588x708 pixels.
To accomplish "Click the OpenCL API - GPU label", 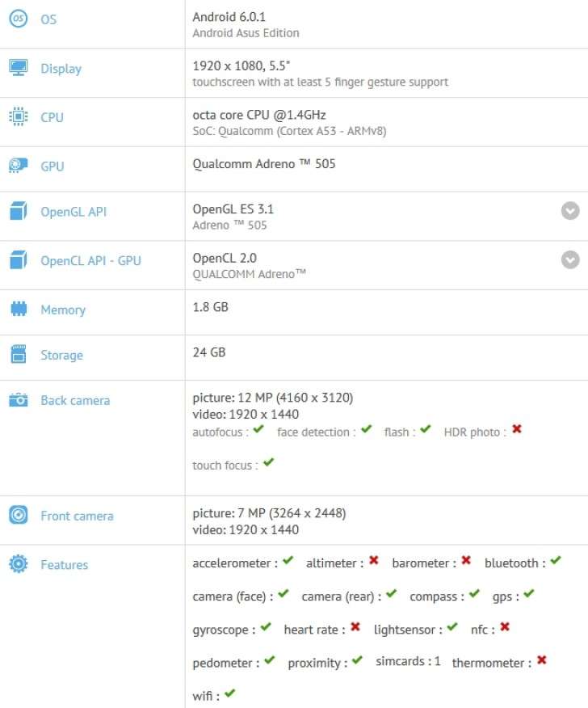I will pyautogui.click(x=90, y=260).
